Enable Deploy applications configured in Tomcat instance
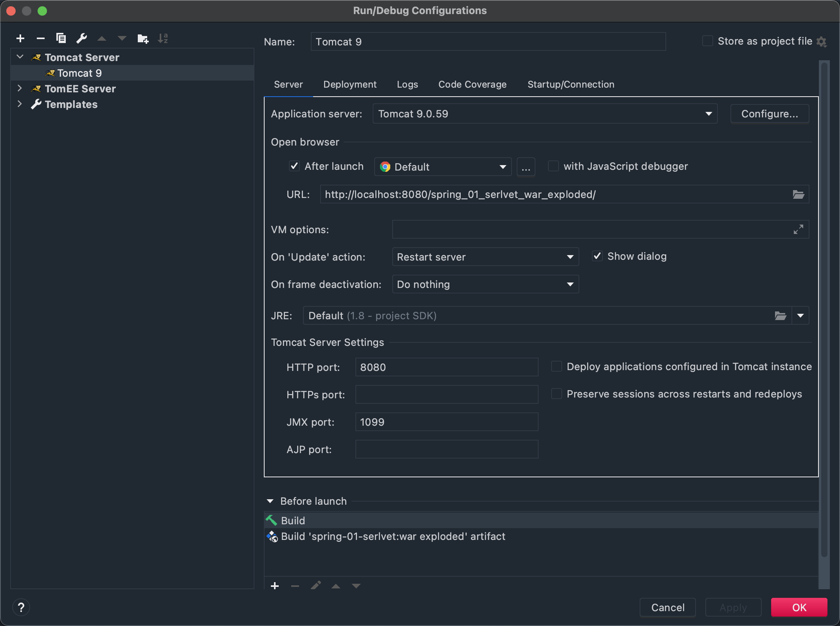The width and height of the screenshot is (840, 626). [x=557, y=367]
